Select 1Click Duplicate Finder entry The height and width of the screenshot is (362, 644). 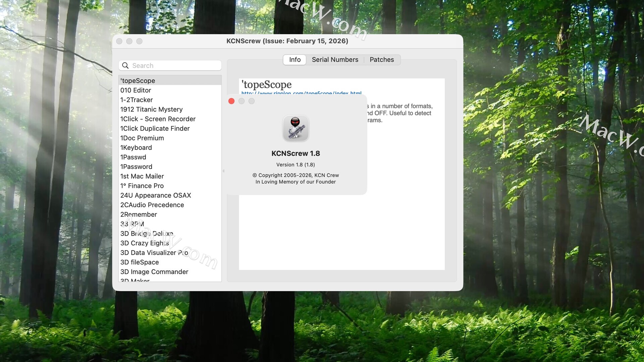(x=155, y=128)
